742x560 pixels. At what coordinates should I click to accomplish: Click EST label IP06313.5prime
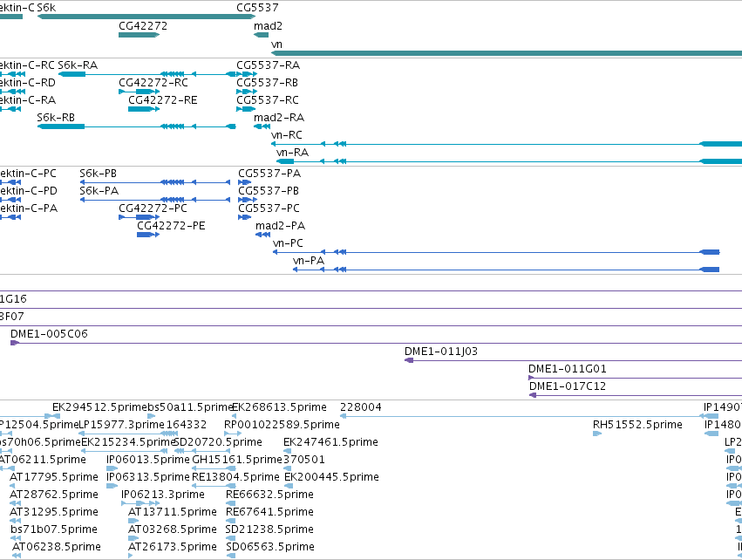coord(148,478)
